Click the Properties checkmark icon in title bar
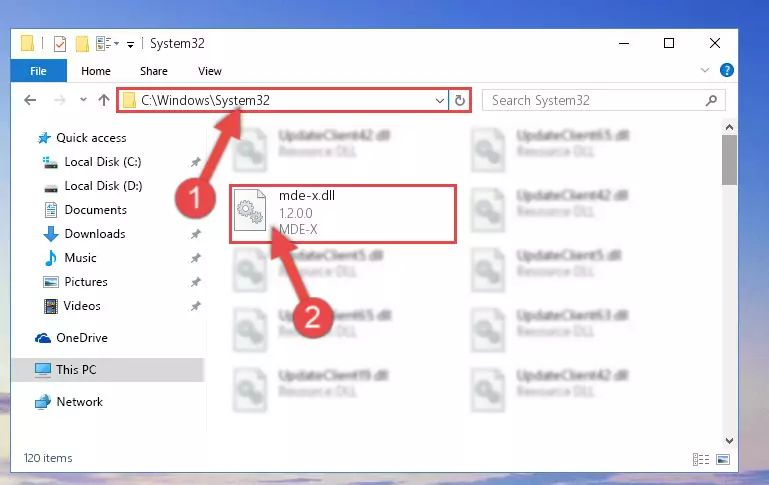769x485 pixels. [60, 44]
